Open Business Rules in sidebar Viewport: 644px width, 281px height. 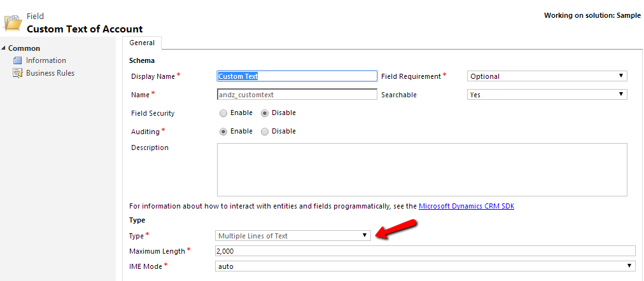[x=50, y=73]
